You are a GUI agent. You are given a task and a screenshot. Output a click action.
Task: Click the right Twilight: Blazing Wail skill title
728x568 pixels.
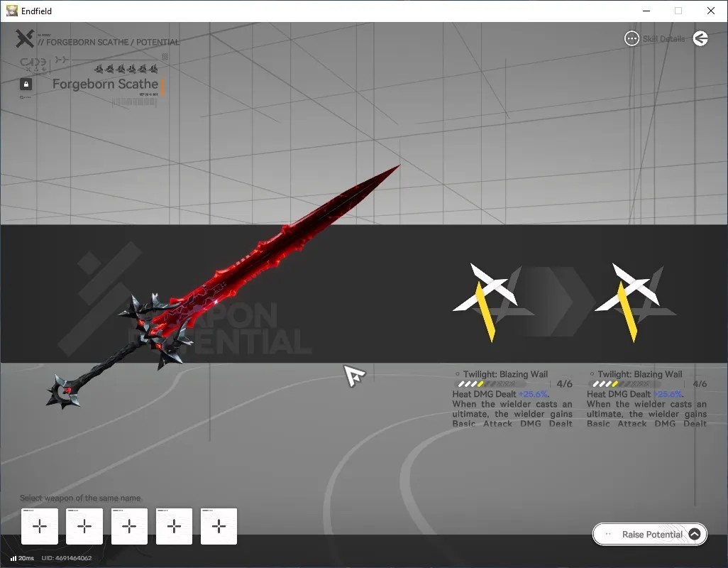point(640,374)
